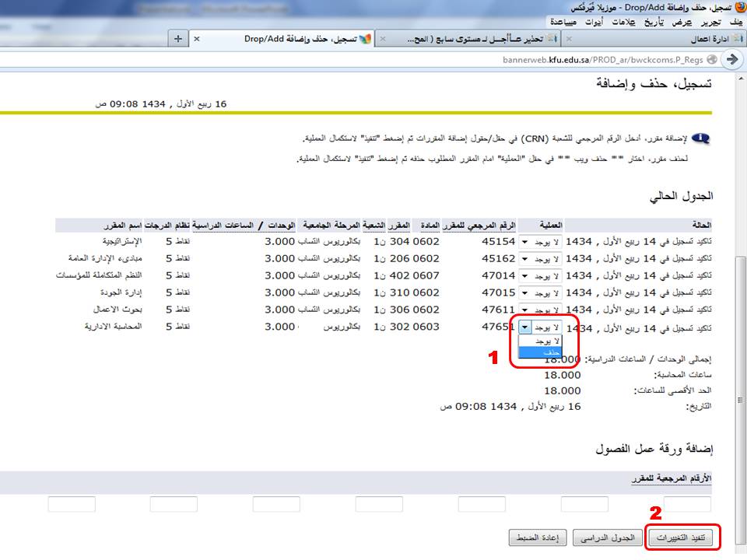
Task: Click the rightmost CRN input field
Action: coord(686,504)
